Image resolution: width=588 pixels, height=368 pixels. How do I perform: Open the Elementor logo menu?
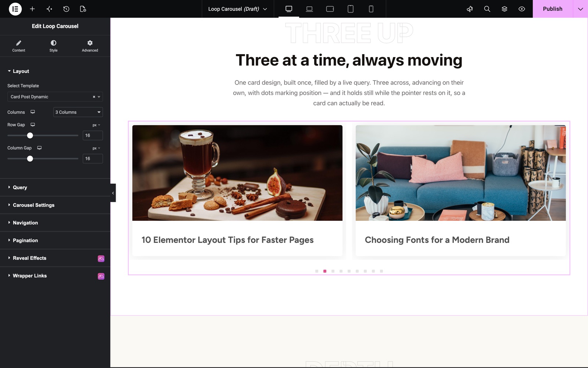15,9
